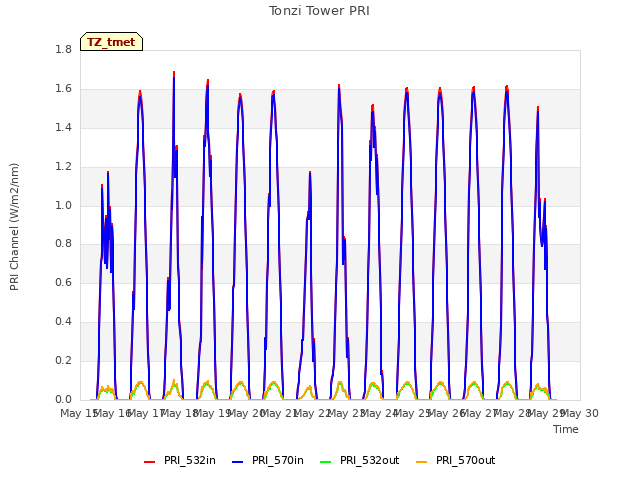Click the green PRI_532out legend swatch
Image resolution: width=640 pixels, height=480 pixels.
pos(326,462)
